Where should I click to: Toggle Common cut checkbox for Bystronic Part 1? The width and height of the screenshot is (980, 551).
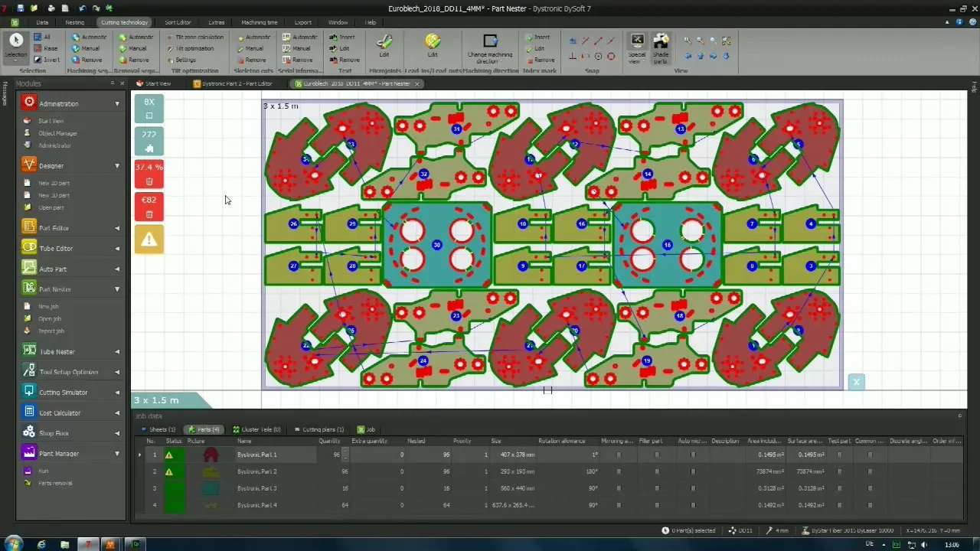point(870,455)
